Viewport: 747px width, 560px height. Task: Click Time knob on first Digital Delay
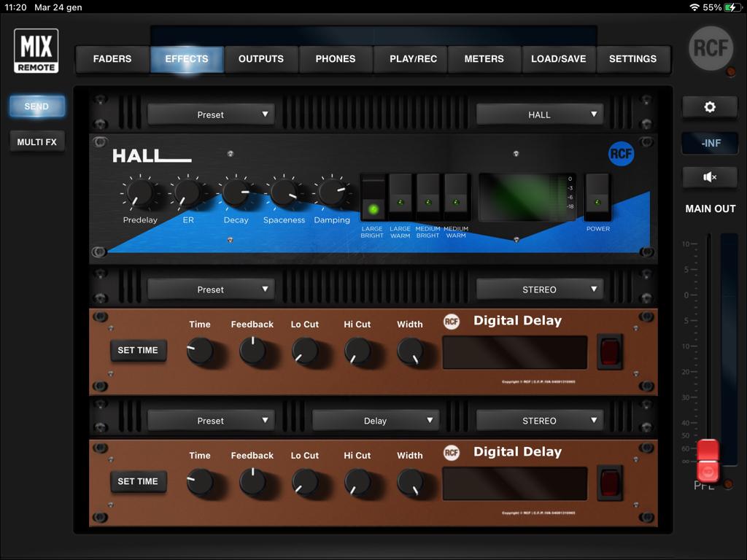tap(200, 351)
